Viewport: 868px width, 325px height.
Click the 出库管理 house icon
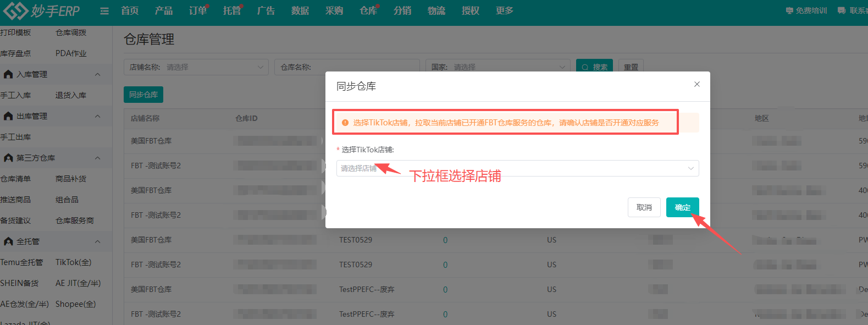(x=8, y=116)
